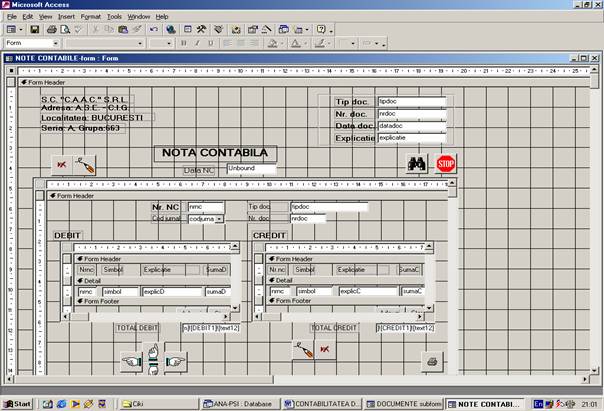Open the Font name combo box
Image resolution: width=604 pixels, height=411 pixels.
[104, 43]
